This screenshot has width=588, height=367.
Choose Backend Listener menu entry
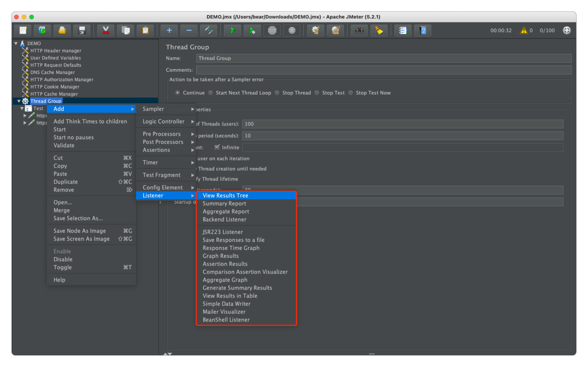click(246, 220)
